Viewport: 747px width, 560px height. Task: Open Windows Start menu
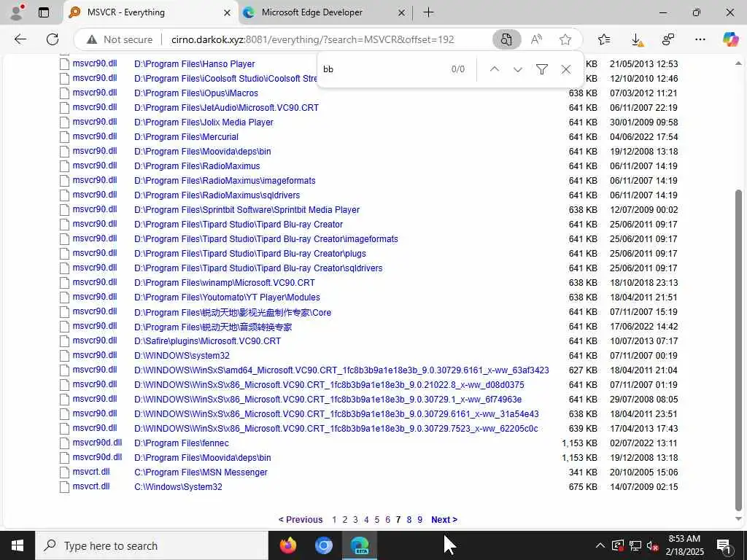point(18,545)
